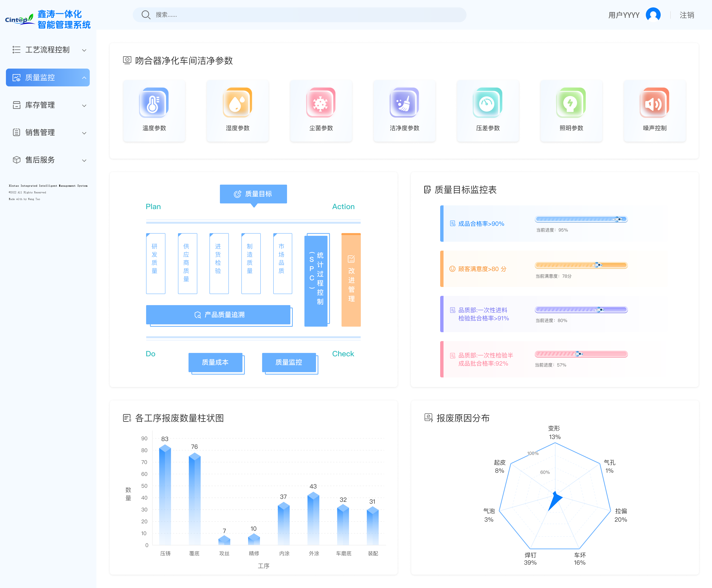712x588 pixels.
Task: Click the quality target monitoring table title icon
Action: pyautogui.click(x=427, y=190)
